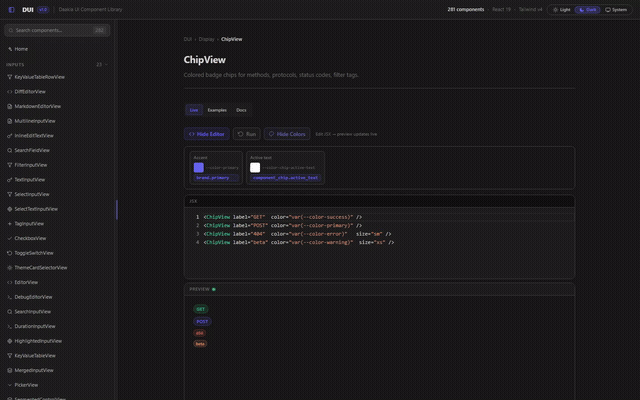
Task: Click the SelectInputView funnel icon
Action: [x=9, y=194]
